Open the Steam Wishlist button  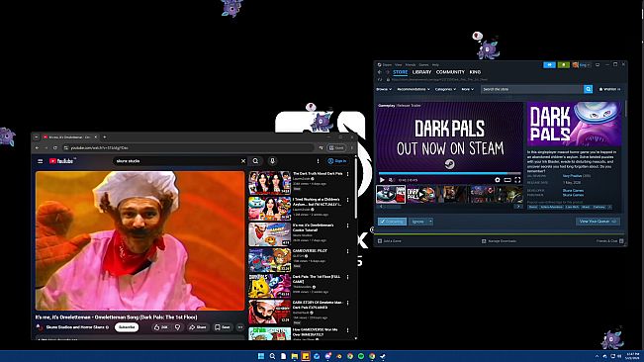click(609, 89)
